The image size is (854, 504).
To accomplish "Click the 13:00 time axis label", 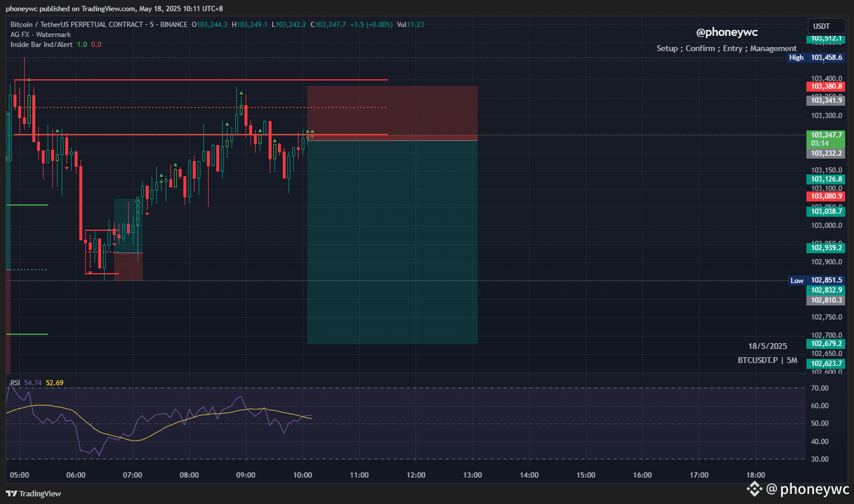I will (x=473, y=475).
